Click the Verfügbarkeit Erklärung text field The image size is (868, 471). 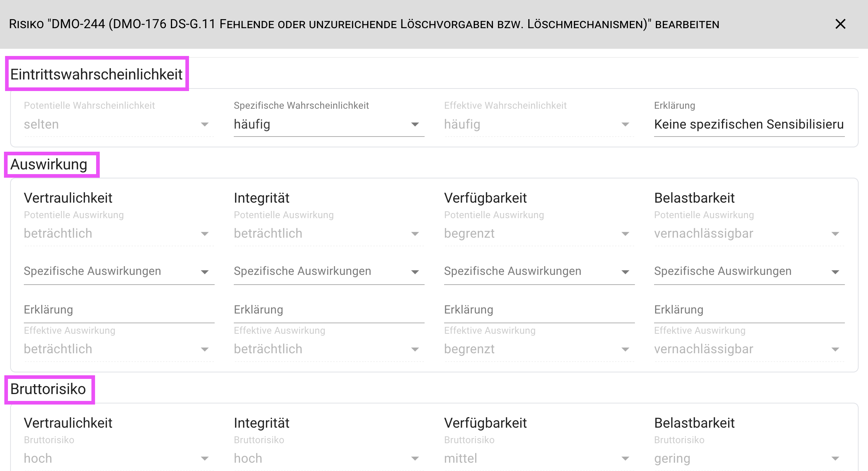(539, 310)
